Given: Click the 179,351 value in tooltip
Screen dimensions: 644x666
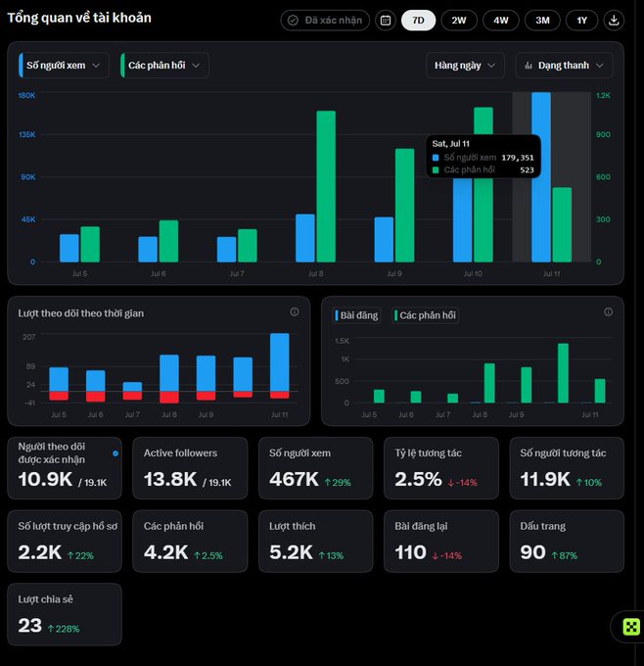Looking at the screenshot, I should point(518,158).
